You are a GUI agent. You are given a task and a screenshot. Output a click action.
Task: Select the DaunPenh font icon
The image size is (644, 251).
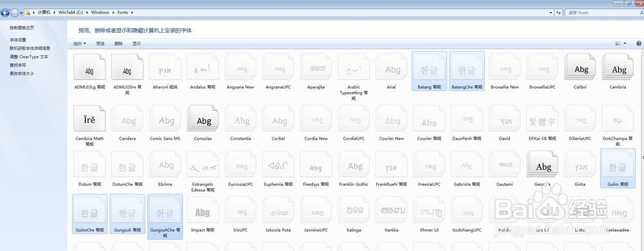click(467, 118)
